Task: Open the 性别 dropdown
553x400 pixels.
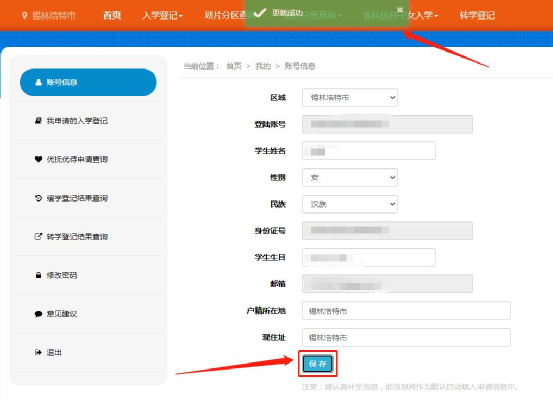Action: (x=350, y=177)
